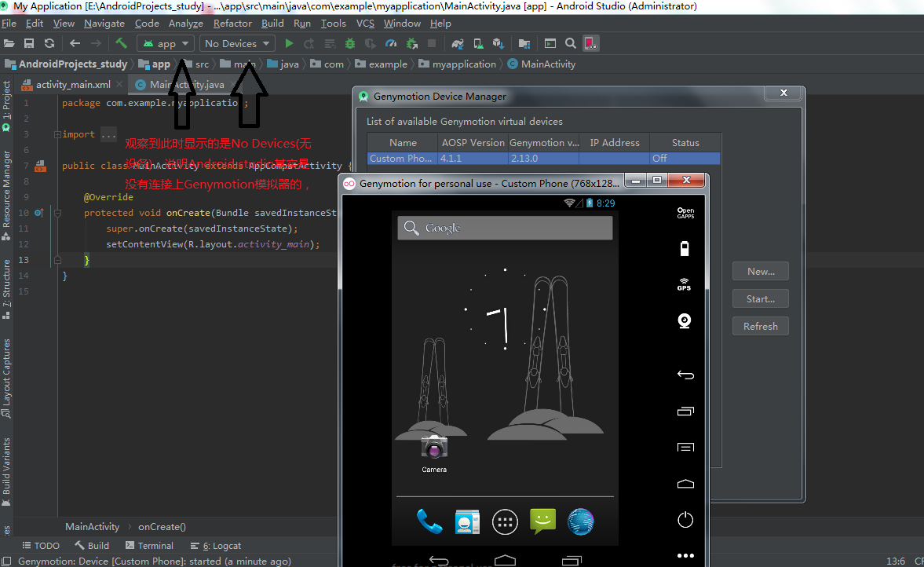Click the onCreate() breadcrumb below the editor
The height and width of the screenshot is (567, 924).
coord(162,526)
